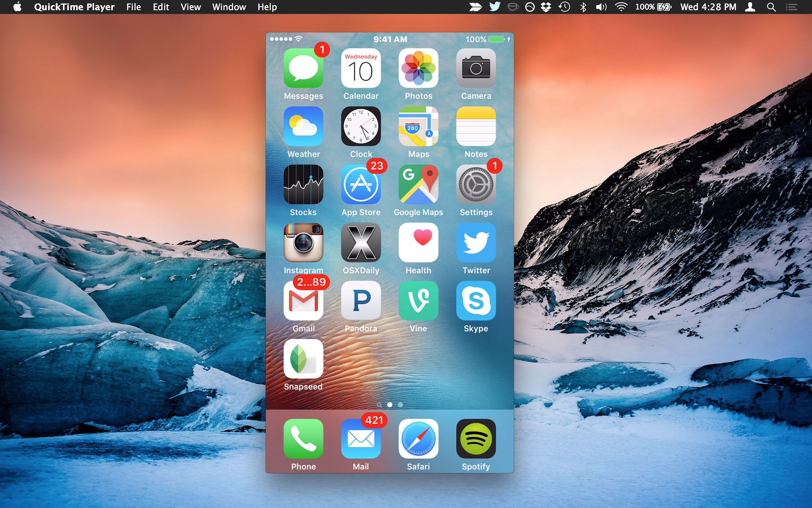Launch Safari from the dock
Viewport: 812px width, 508px height.
[x=419, y=439]
